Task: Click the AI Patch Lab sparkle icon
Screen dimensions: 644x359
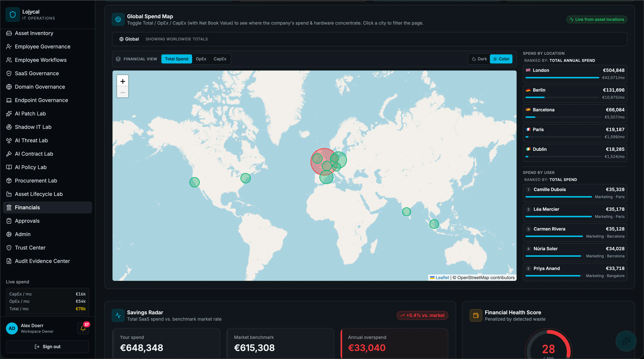Action: (x=9, y=114)
